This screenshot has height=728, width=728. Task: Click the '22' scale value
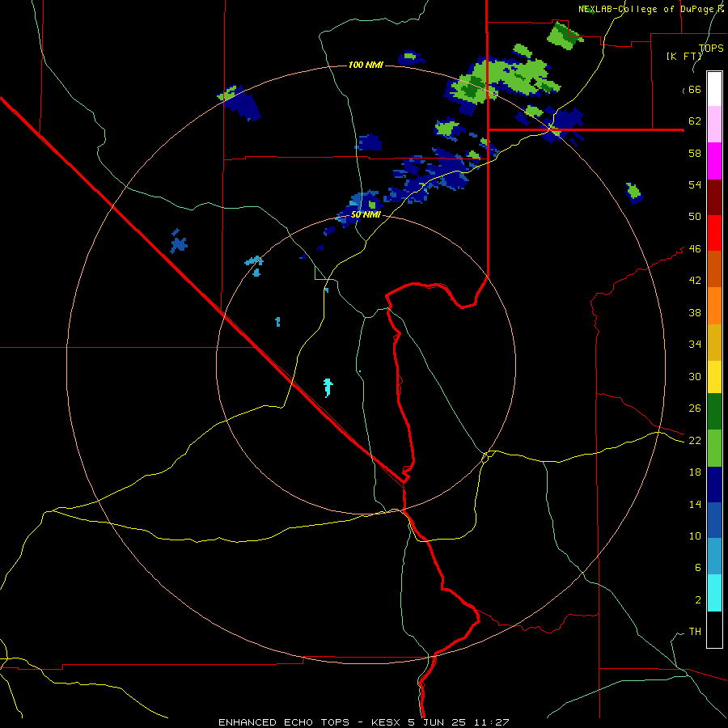point(695,440)
